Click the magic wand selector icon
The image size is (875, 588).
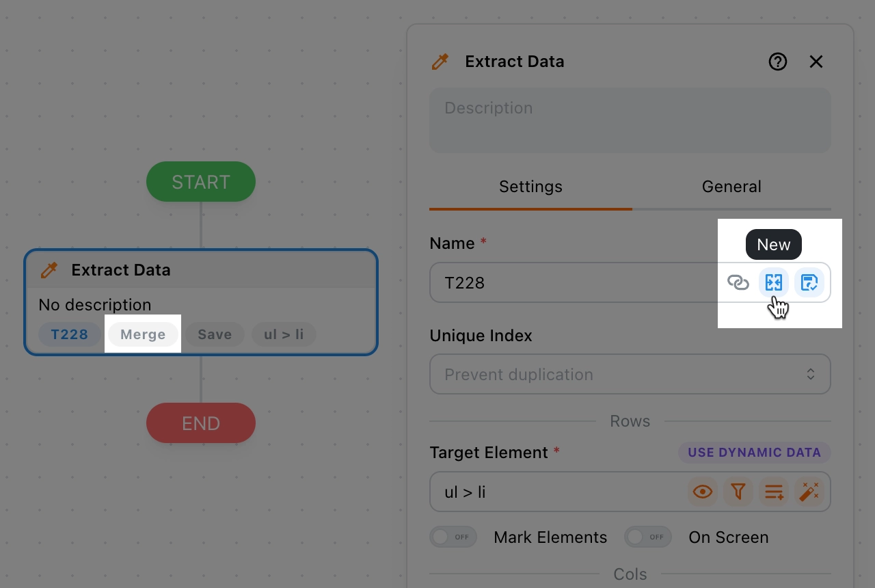pos(809,492)
